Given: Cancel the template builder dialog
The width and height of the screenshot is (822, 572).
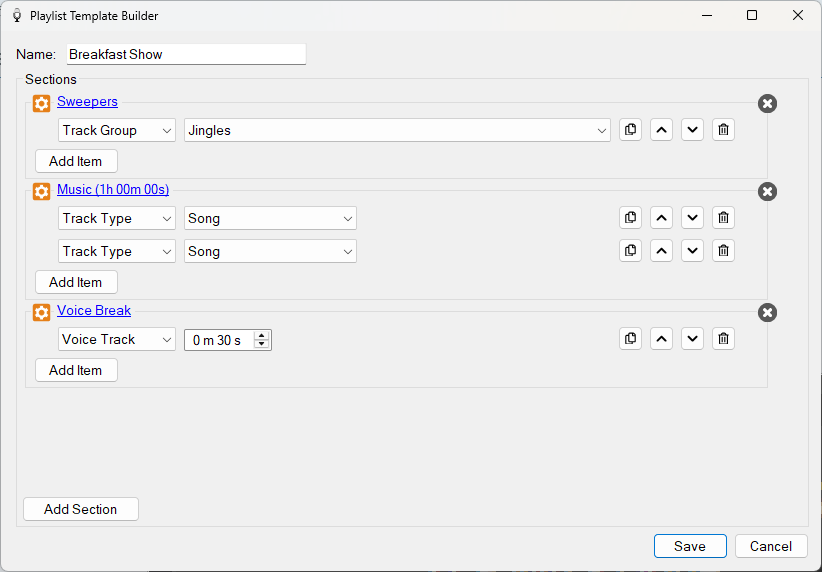Looking at the screenshot, I should (x=771, y=546).
